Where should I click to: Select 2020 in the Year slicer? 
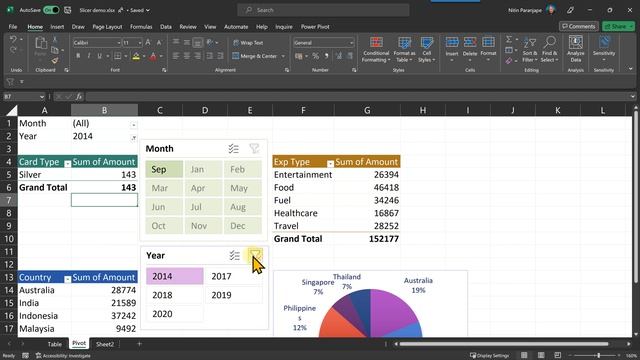point(175,314)
